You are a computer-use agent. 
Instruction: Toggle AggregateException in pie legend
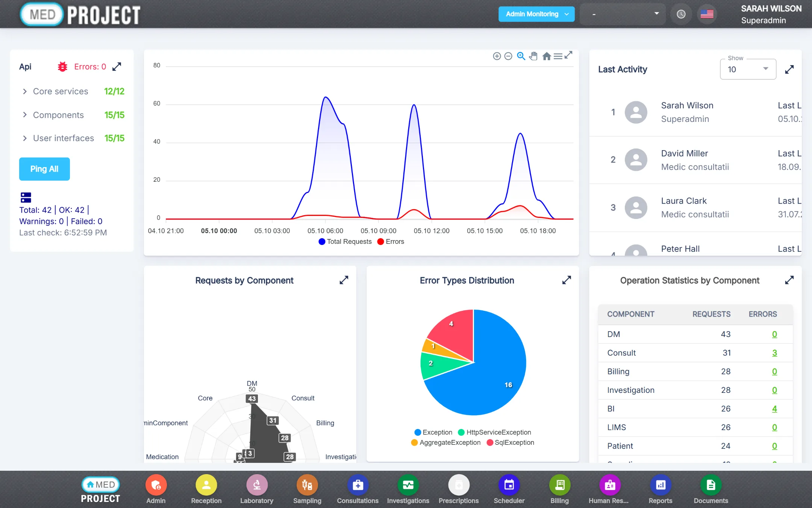tap(446, 443)
